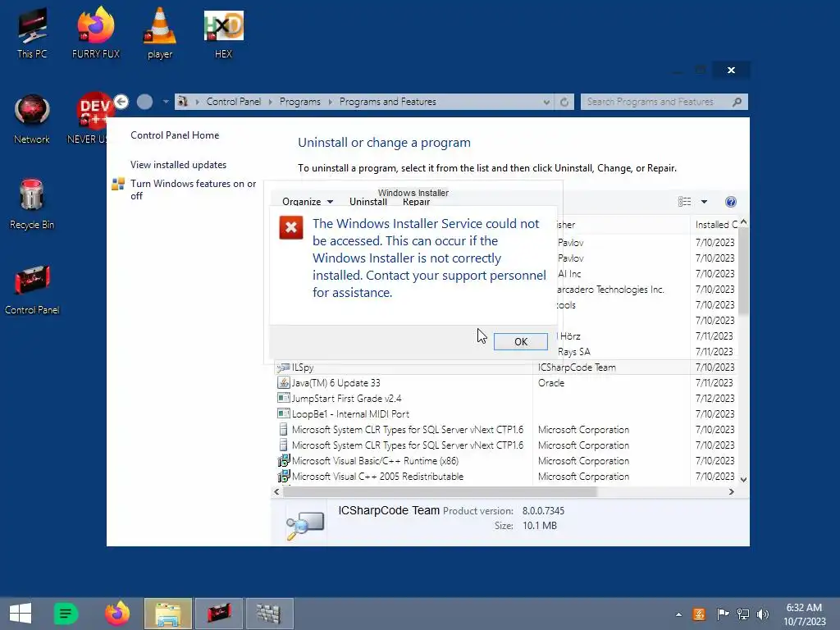Screen dimensions: 840x630
Task: Open recent locations dropdown next to navigation arrows
Action: (x=166, y=101)
